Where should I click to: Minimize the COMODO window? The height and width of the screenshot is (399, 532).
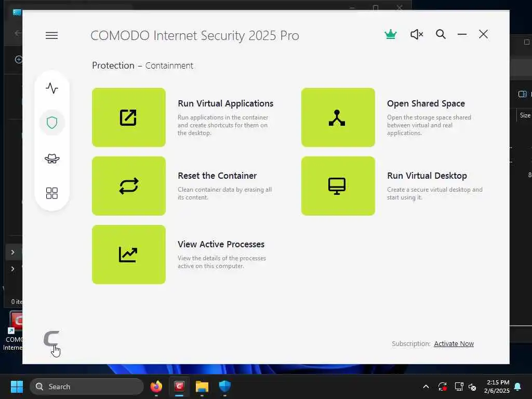462,34
